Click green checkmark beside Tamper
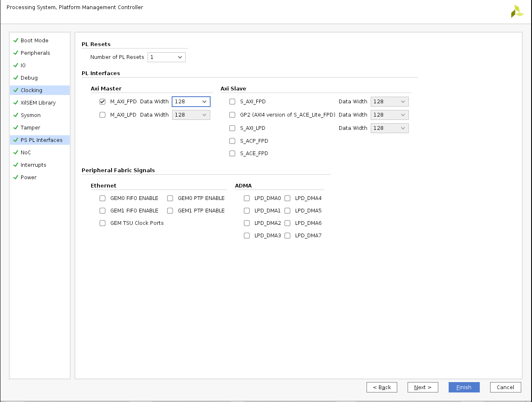Viewport: 532px width, 402px height. pyautogui.click(x=16, y=127)
